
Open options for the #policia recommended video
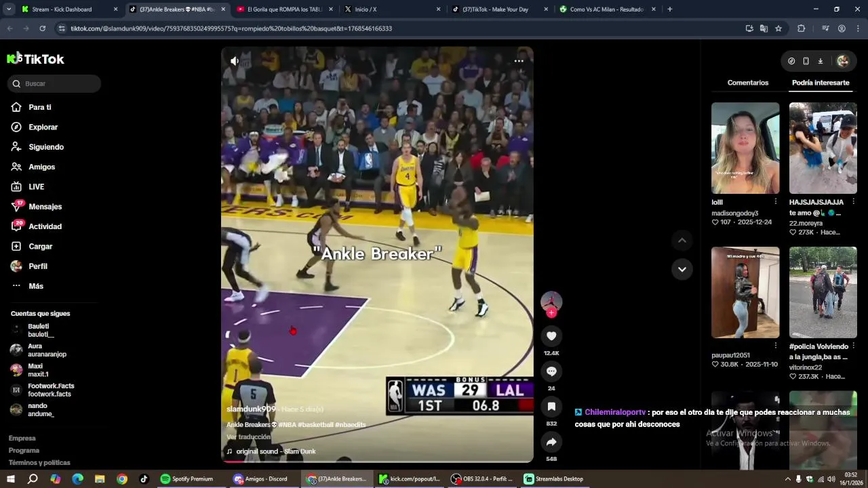coord(854,346)
